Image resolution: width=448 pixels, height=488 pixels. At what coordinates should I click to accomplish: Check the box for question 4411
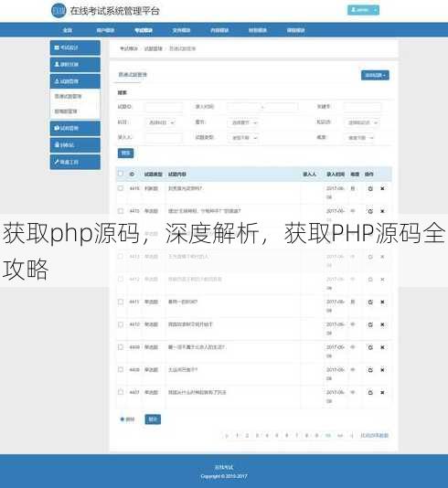(121, 302)
